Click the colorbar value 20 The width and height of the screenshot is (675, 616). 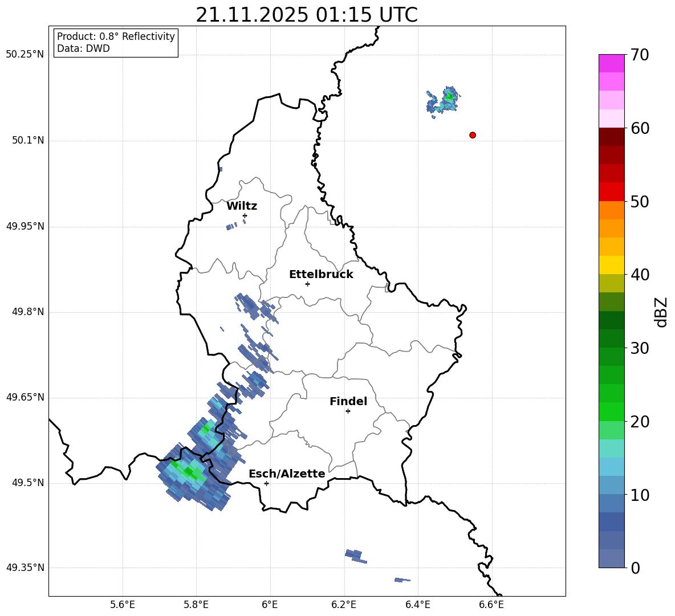pyautogui.click(x=640, y=422)
